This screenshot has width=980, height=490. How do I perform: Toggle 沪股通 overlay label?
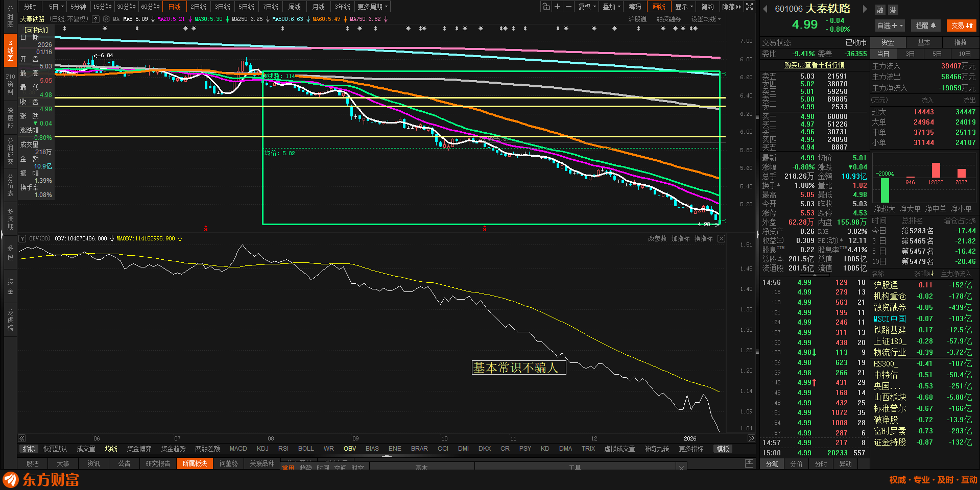(x=637, y=19)
